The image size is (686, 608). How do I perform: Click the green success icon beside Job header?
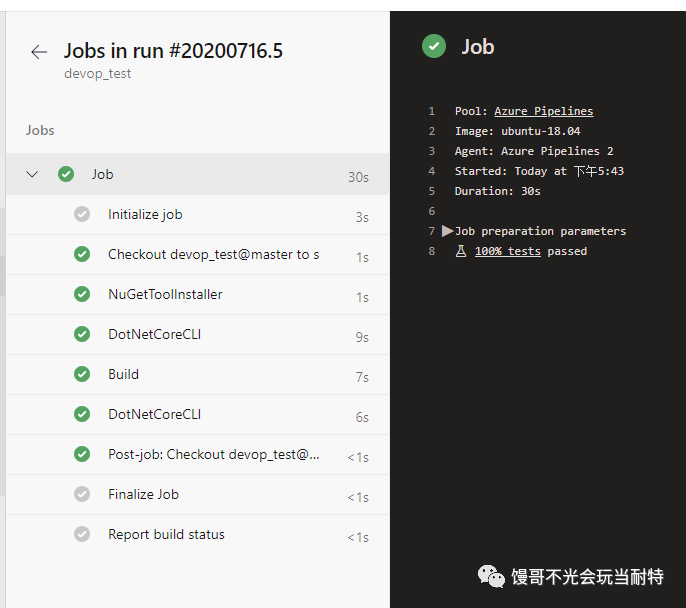[x=434, y=46]
